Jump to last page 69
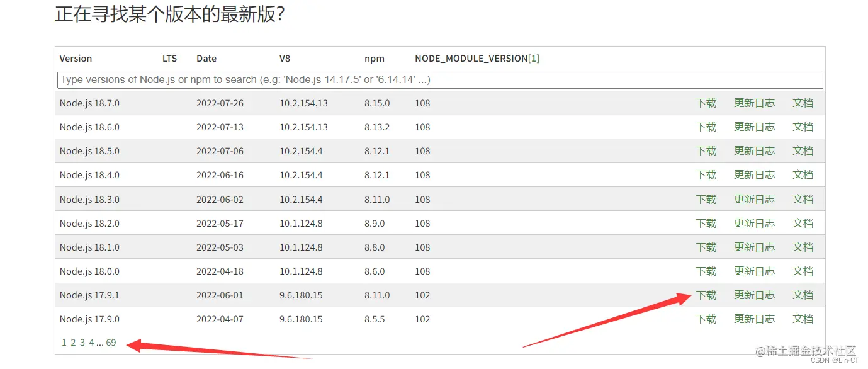 pos(111,343)
